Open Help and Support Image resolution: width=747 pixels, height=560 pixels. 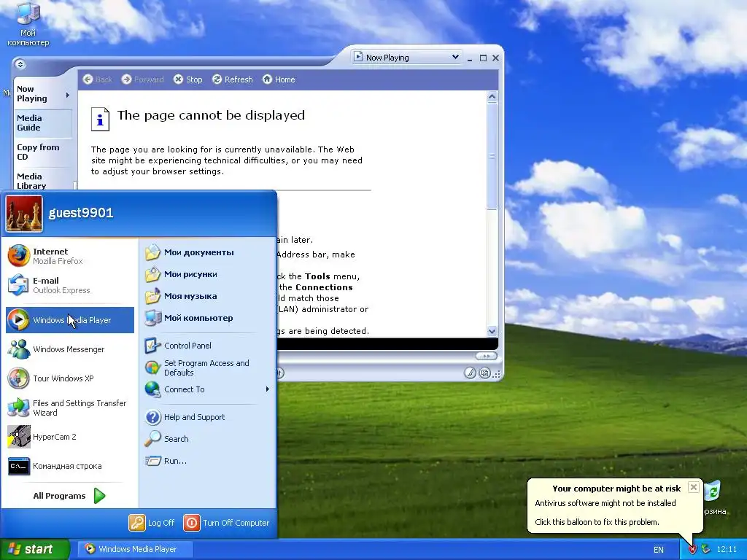click(208, 417)
